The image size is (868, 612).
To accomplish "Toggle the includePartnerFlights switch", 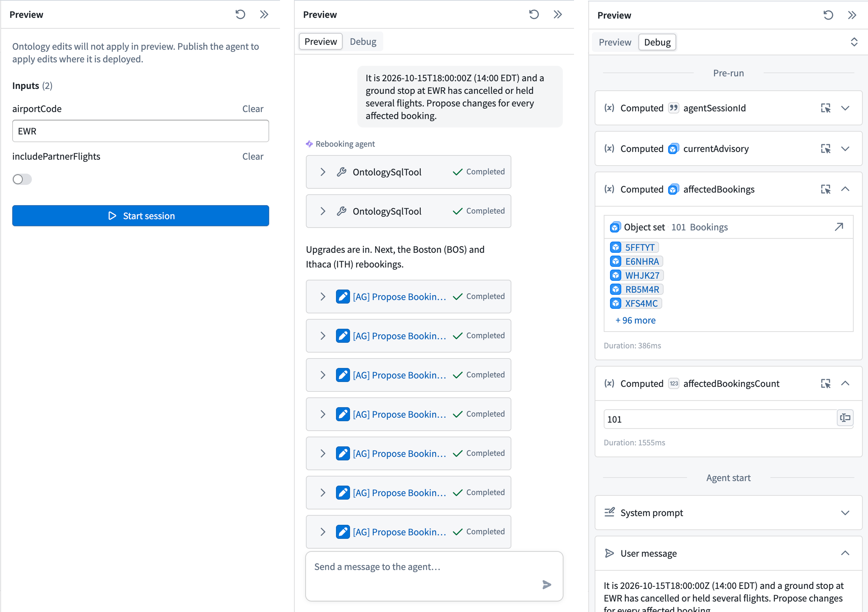I will pyautogui.click(x=22, y=179).
